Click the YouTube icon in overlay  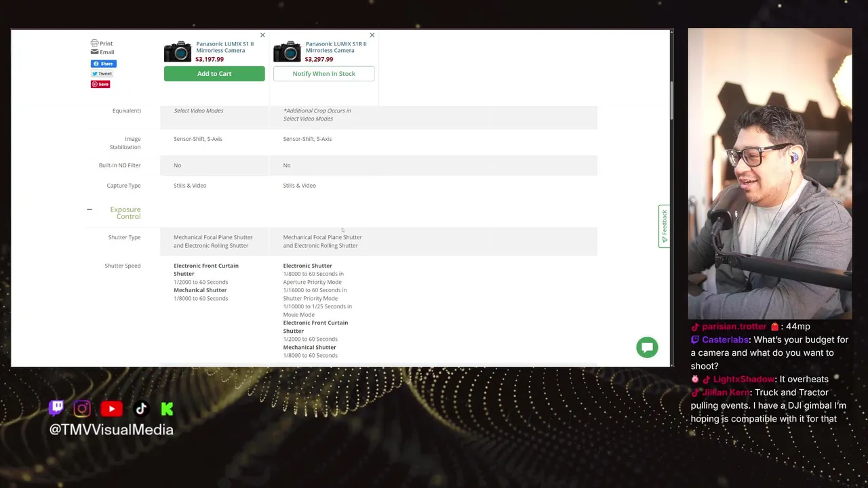coord(112,408)
